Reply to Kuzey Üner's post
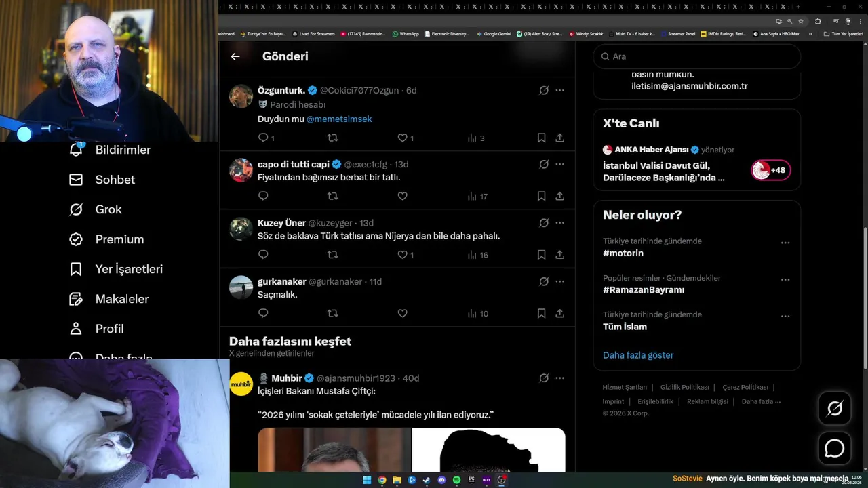The width and height of the screenshot is (868, 488). tap(263, 255)
